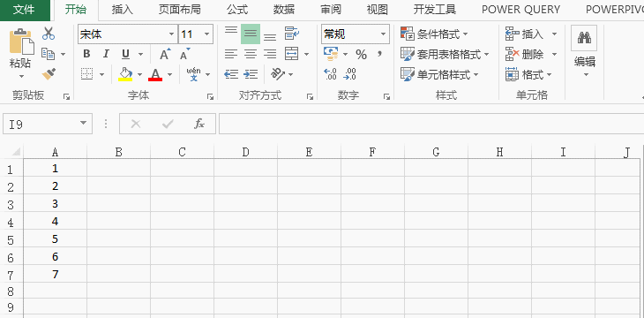Toggle italic formatting

pos(106,54)
